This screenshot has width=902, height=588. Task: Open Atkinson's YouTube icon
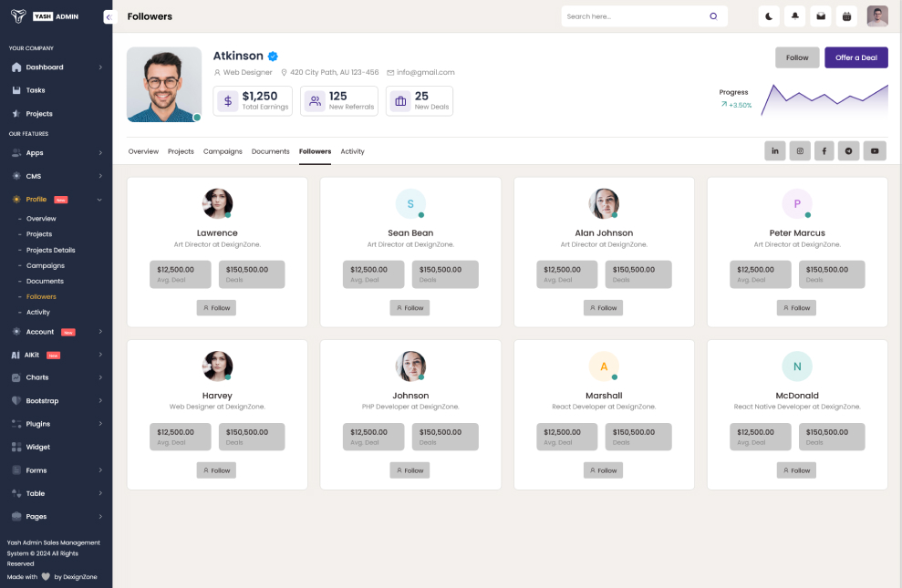tap(875, 151)
